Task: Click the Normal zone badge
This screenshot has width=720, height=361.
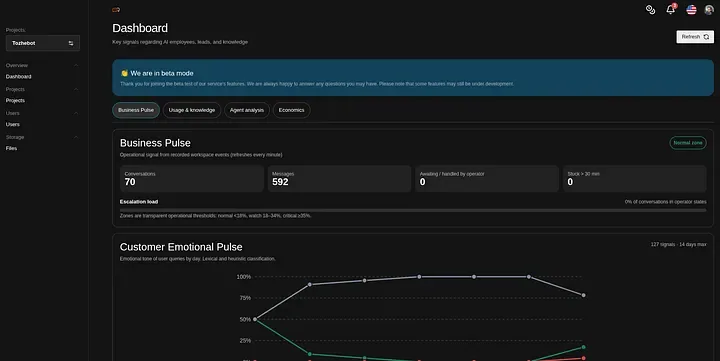Action: click(687, 143)
